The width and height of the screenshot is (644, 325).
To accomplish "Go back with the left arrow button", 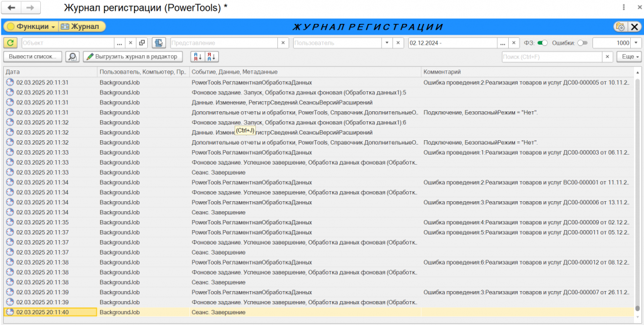I will (x=11, y=8).
